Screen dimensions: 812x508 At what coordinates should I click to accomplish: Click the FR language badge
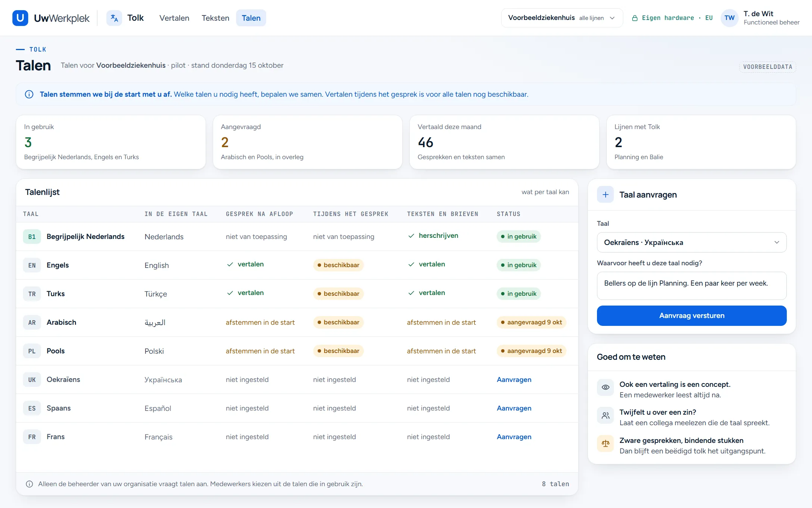(x=32, y=437)
